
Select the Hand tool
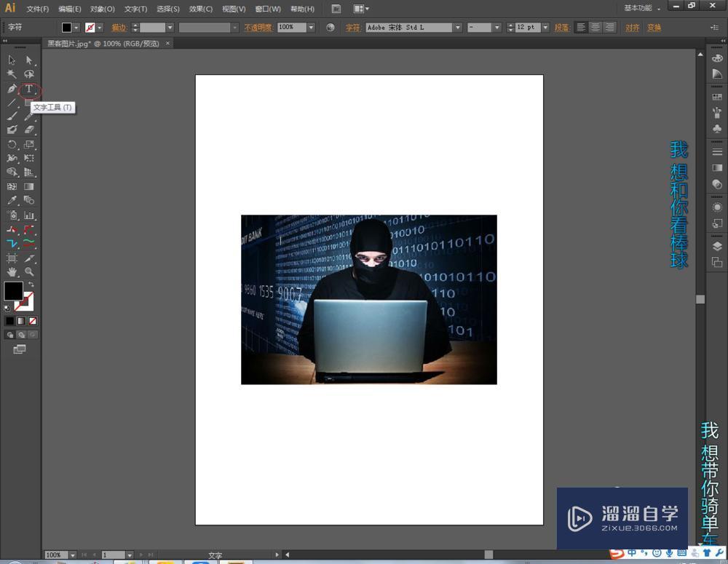12,272
